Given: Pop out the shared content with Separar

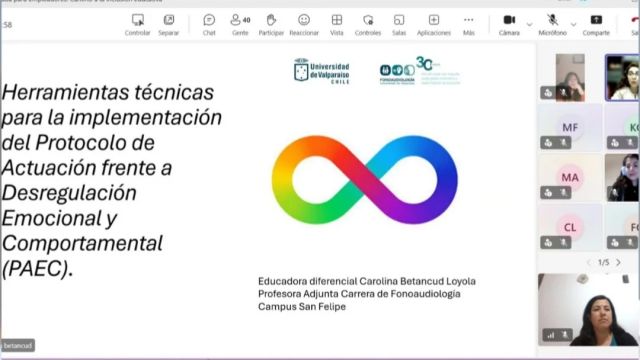Looking at the screenshot, I should (x=169, y=24).
